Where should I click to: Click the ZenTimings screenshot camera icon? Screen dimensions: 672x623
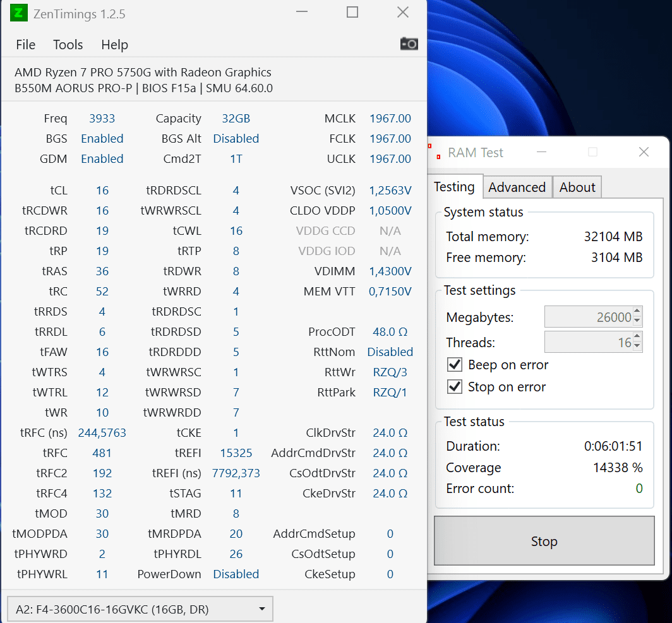coord(409,44)
